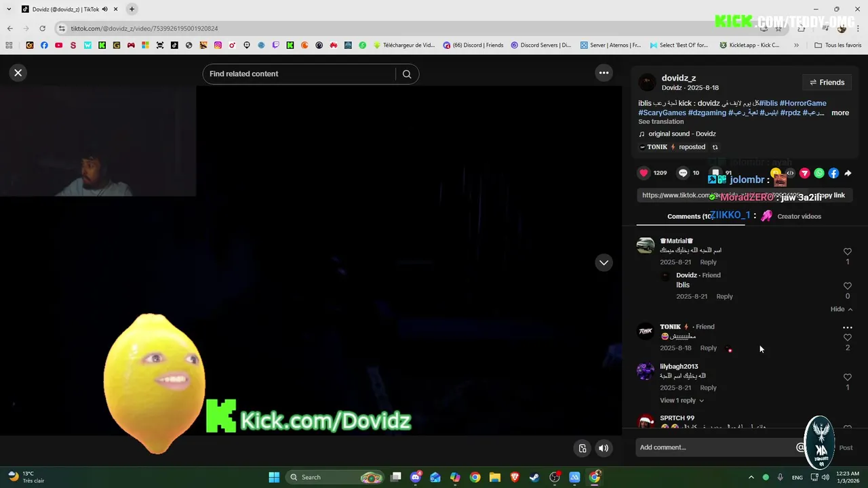Screen dimensions: 868x488
Task: Open Steam from the taskbar
Action: pos(534,477)
